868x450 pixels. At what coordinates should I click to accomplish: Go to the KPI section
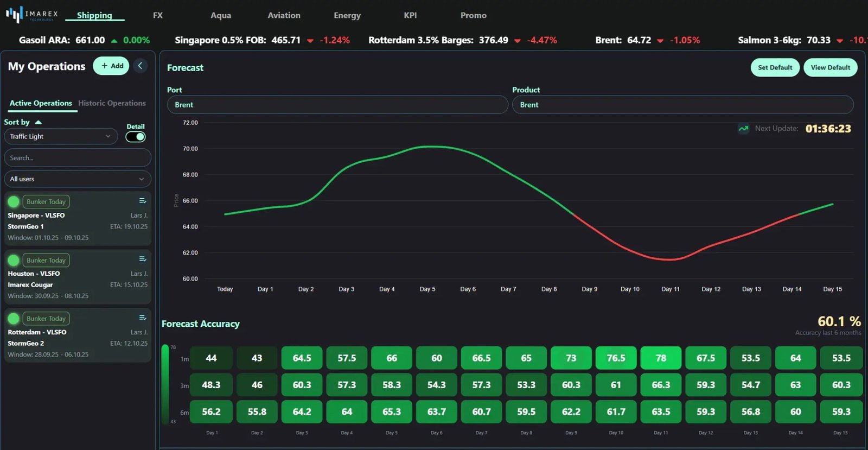[x=410, y=15]
